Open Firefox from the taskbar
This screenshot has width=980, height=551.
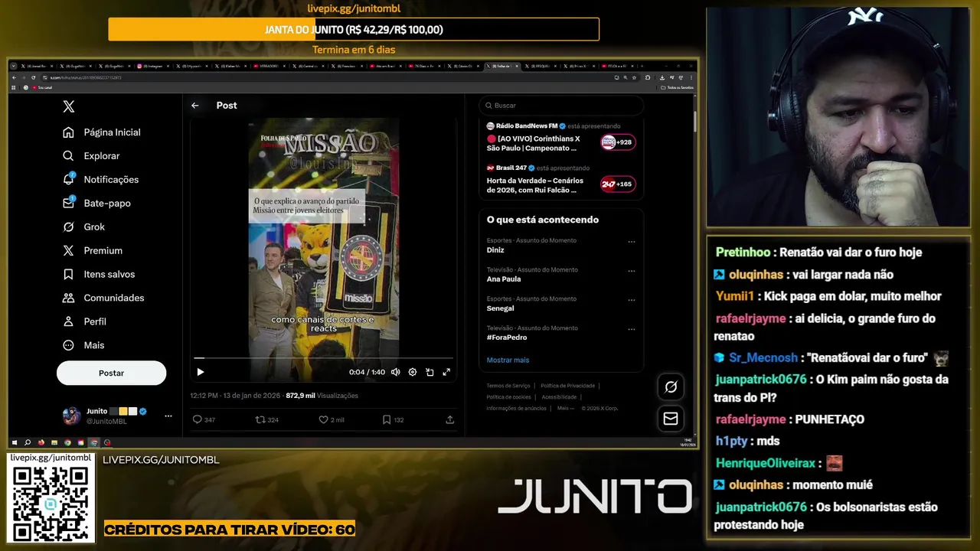pyautogui.click(x=41, y=442)
